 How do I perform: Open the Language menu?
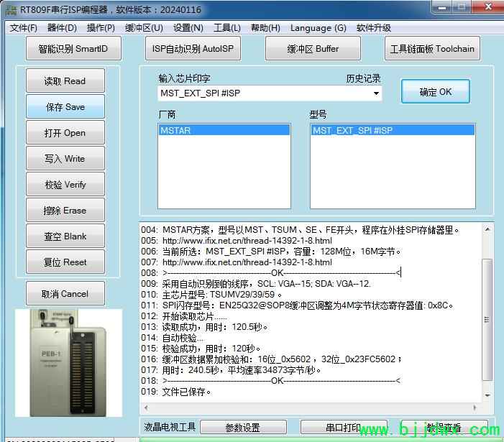318,28
